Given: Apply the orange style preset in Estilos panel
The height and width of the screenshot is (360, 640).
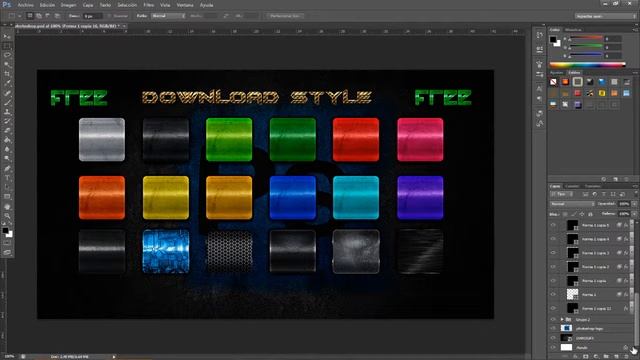Looking at the screenshot, I should click(x=565, y=82).
